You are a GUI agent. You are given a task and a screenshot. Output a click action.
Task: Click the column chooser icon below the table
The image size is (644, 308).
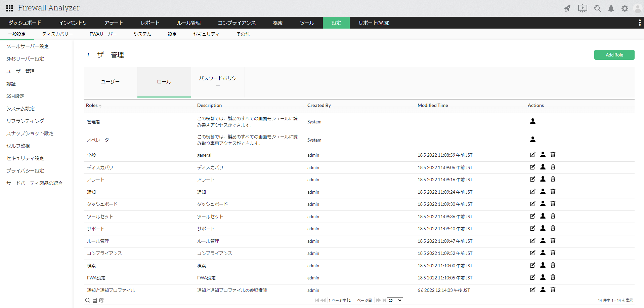tap(95, 300)
